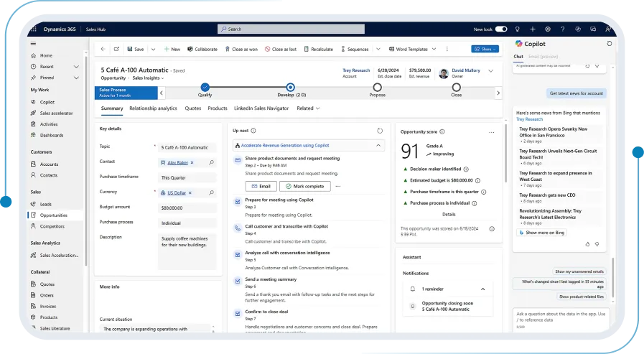
Task: Expand the header details chevron
Action: [491, 71]
